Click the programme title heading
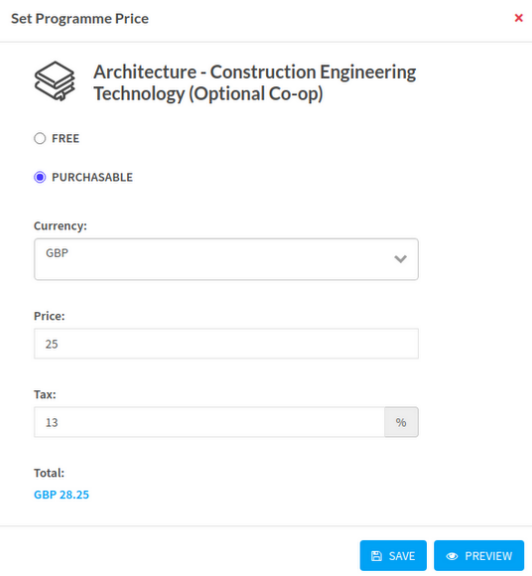This screenshot has height=576, width=532. (x=255, y=82)
